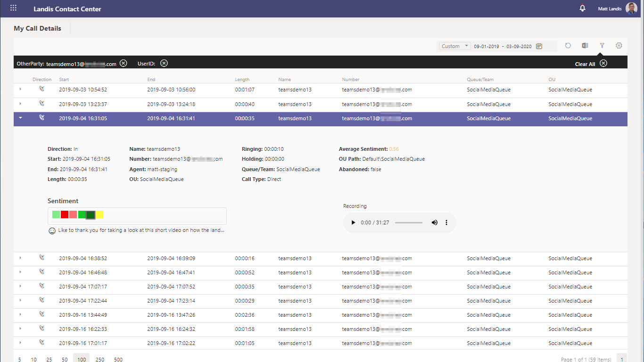This screenshot has width=644, height=362.
Task: Expand the 2019-09-04 16:46:48 call row
Action: (20, 272)
